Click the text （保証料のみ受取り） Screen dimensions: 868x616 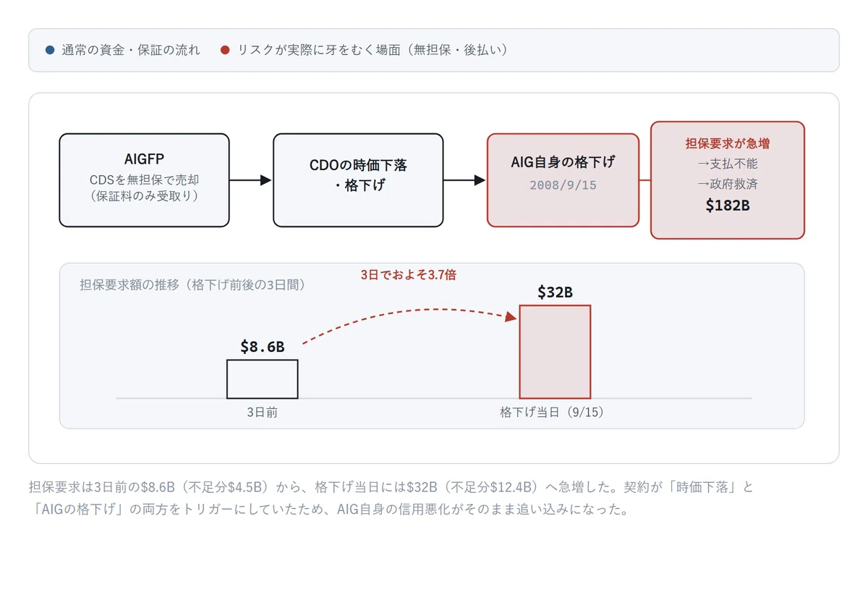pyautogui.click(x=144, y=196)
